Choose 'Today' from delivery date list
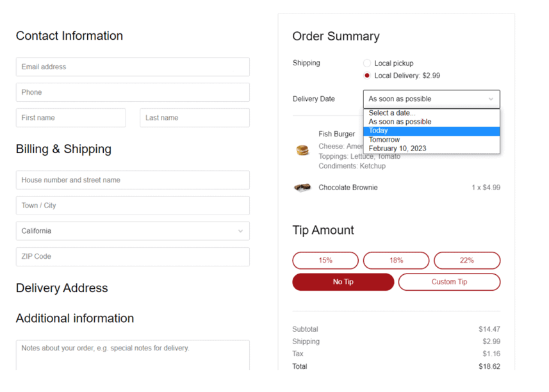 click(431, 131)
